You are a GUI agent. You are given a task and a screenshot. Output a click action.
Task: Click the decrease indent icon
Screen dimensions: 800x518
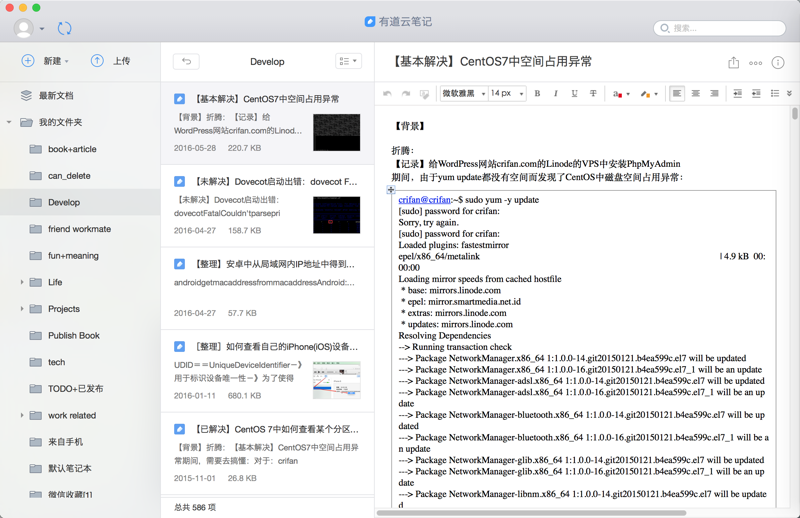756,93
